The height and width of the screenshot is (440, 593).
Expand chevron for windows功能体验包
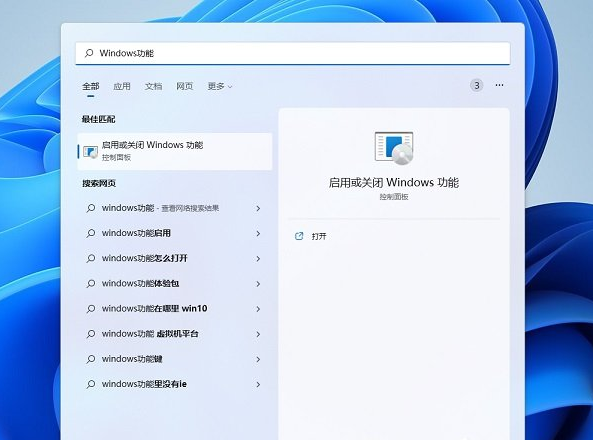(258, 284)
